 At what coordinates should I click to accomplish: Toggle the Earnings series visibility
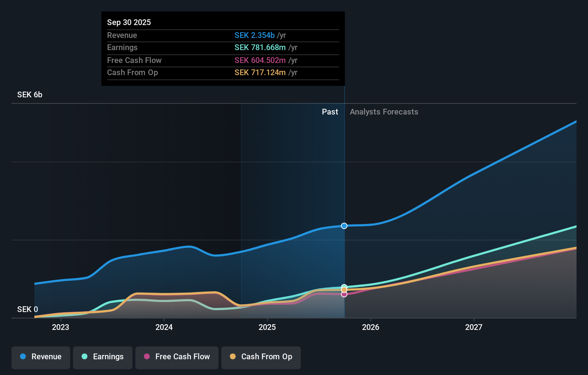tap(103, 357)
